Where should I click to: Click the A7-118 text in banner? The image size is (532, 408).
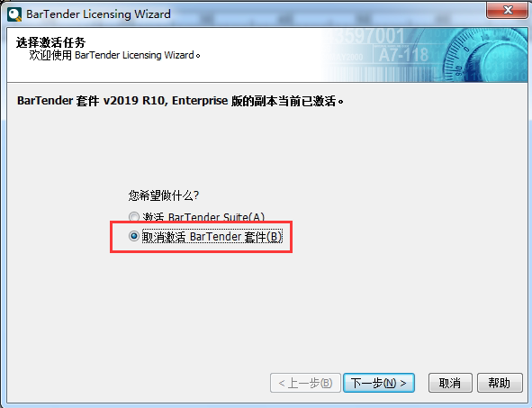point(403,55)
